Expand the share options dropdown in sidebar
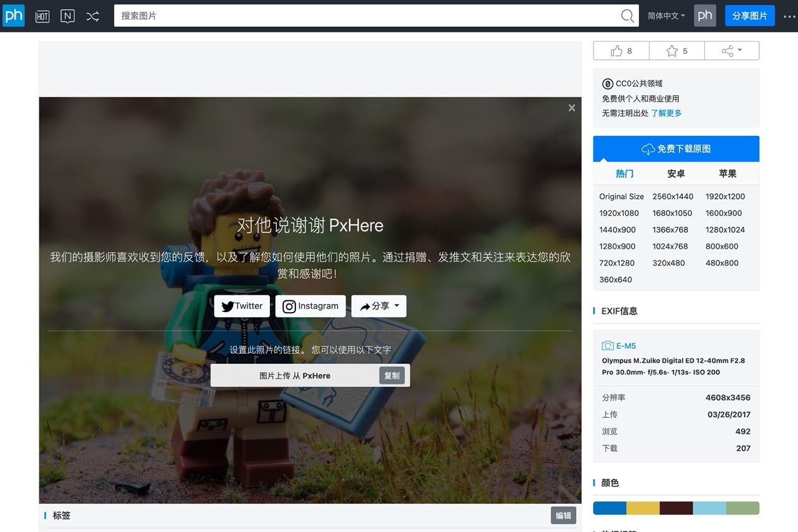Image resolution: width=798 pixels, height=532 pixels. click(x=732, y=50)
